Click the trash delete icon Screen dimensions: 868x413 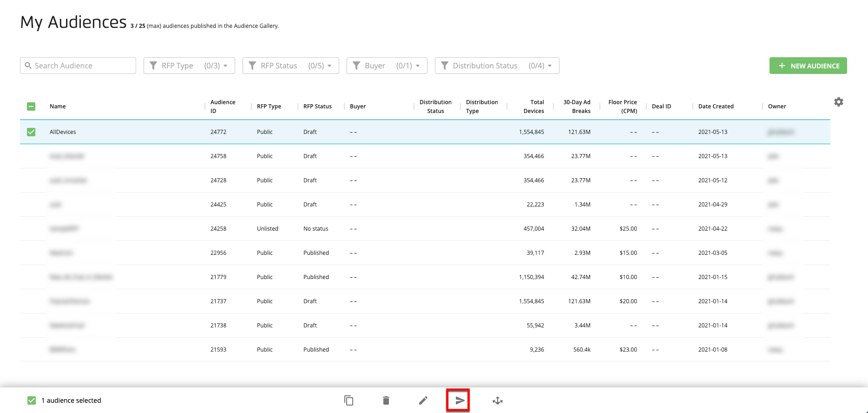point(386,400)
